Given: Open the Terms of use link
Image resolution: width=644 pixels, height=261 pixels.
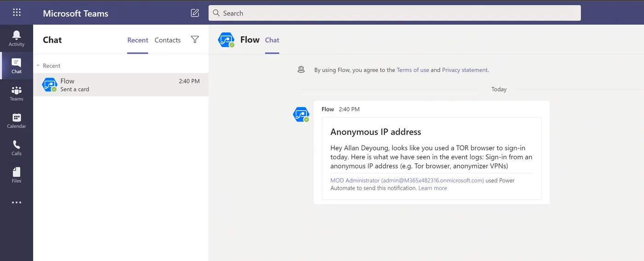Looking at the screenshot, I should 413,70.
